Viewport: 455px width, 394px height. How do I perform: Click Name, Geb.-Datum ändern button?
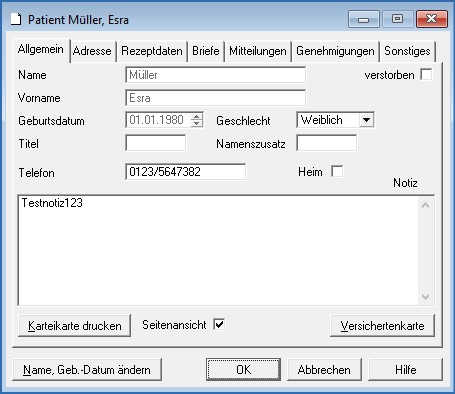click(87, 370)
